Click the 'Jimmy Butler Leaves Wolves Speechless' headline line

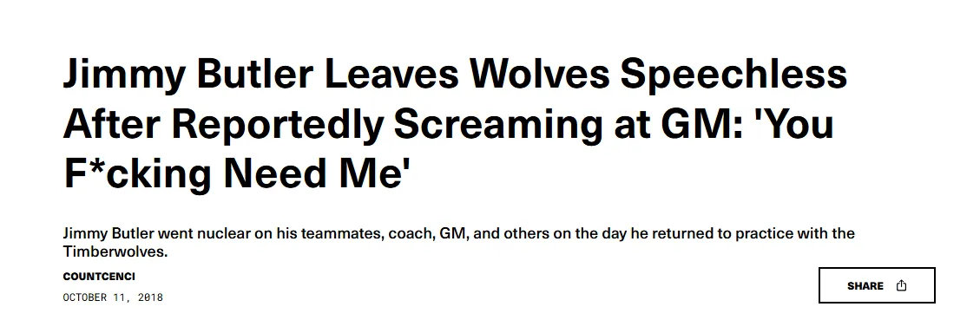[x=455, y=74]
